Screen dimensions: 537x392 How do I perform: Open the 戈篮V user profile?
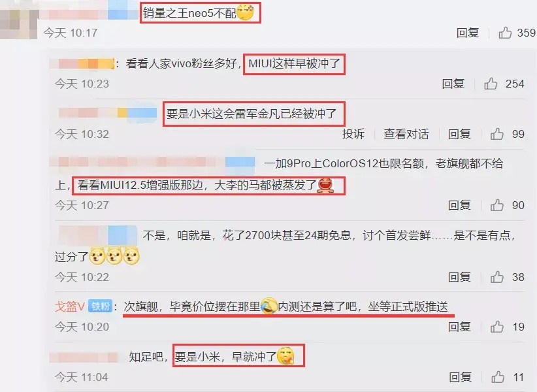(x=69, y=306)
